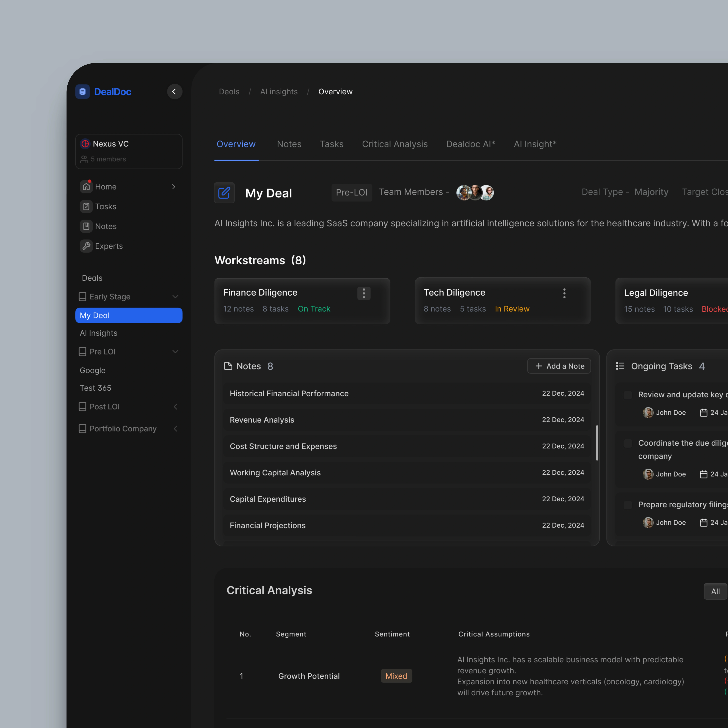Check the 'Review and update key' task checkbox
728x728 pixels.
pyautogui.click(x=628, y=394)
